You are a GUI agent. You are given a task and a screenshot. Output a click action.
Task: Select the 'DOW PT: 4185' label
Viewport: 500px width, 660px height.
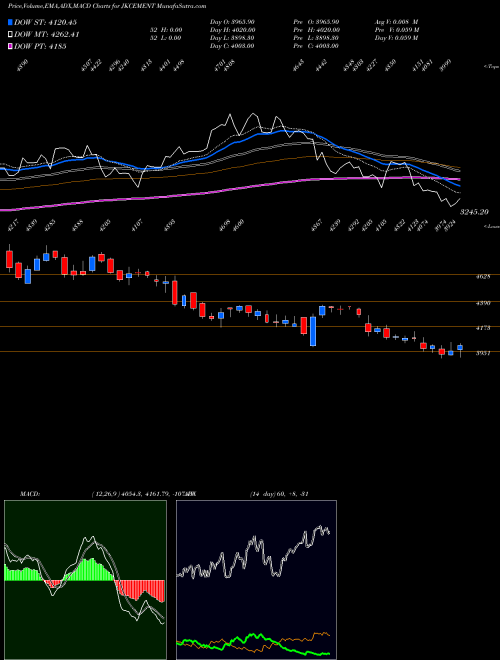pyautogui.click(x=40, y=46)
